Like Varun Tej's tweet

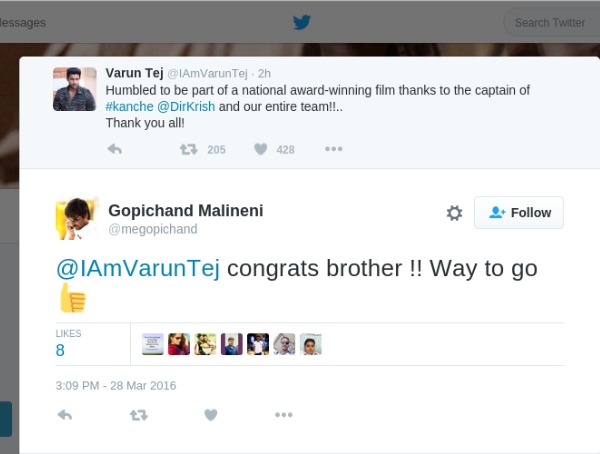point(260,149)
